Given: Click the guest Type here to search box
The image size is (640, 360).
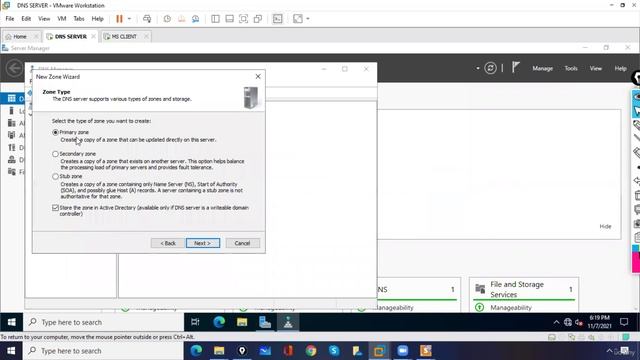Looking at the screenshot, I should click(104, 322).
